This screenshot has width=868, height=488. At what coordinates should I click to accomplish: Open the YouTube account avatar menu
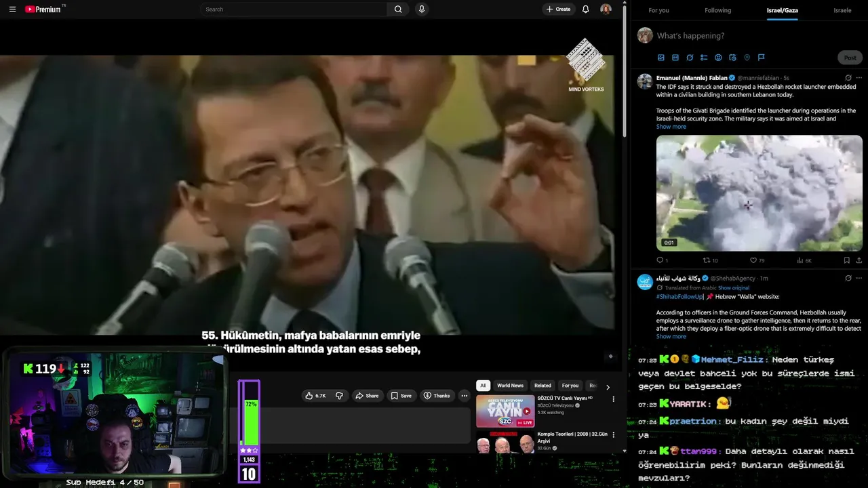[x=606, y=9]
